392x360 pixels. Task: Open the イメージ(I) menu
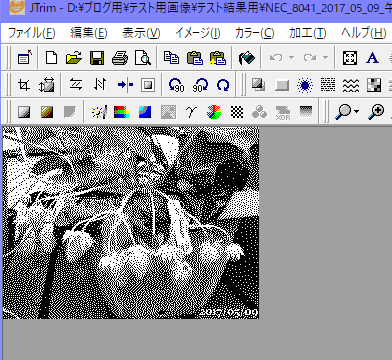[x=198, y=33]
